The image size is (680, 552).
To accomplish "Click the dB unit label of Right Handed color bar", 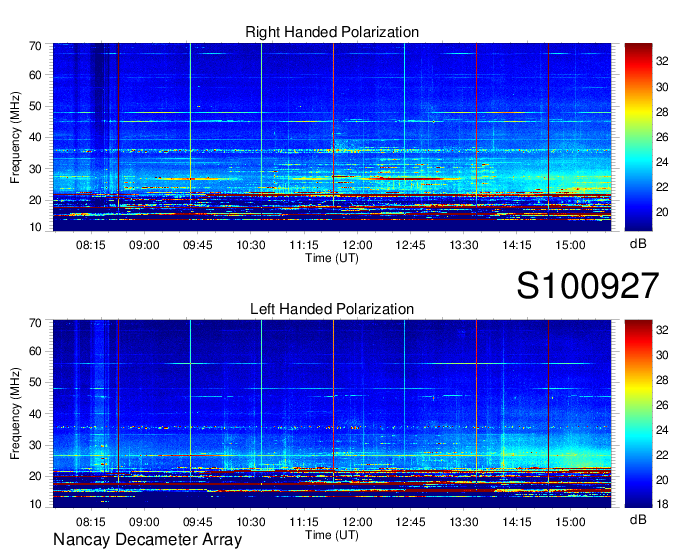I will [x=638, y=244].
